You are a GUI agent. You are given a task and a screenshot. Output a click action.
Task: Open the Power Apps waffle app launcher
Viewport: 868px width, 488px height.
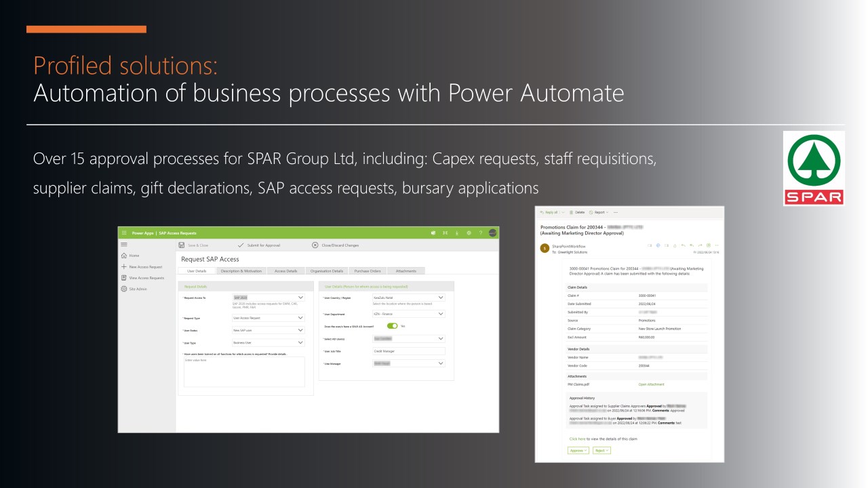123,232
